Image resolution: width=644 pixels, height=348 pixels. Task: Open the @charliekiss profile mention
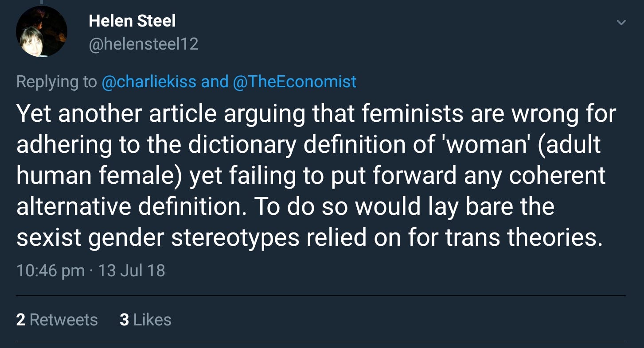tap(149, 81)
